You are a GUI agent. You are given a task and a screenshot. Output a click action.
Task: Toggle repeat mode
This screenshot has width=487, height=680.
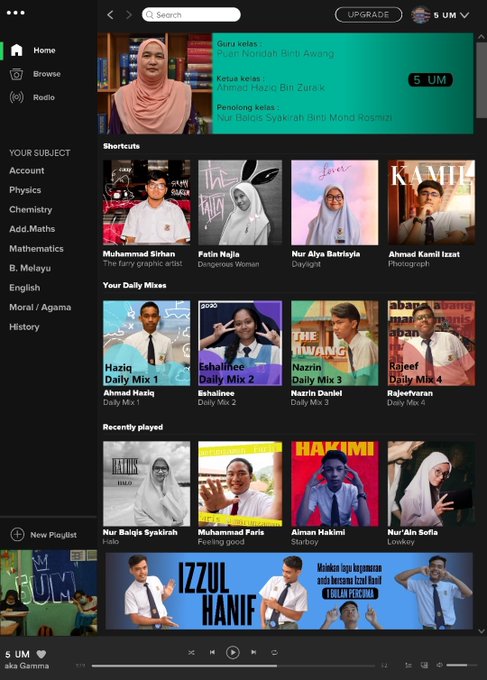(x=274, y=652)
